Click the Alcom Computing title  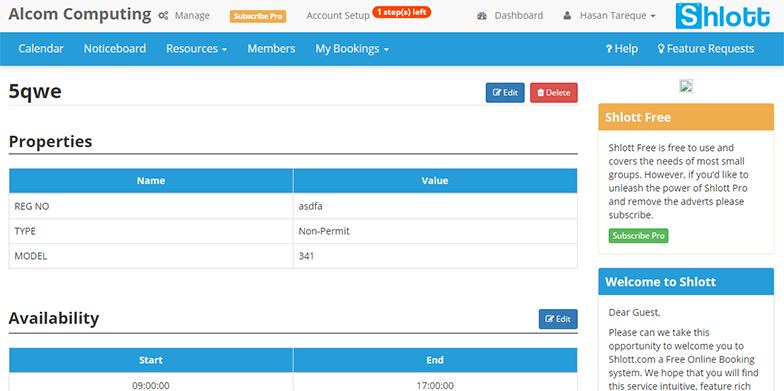click(x=80, y=15)
